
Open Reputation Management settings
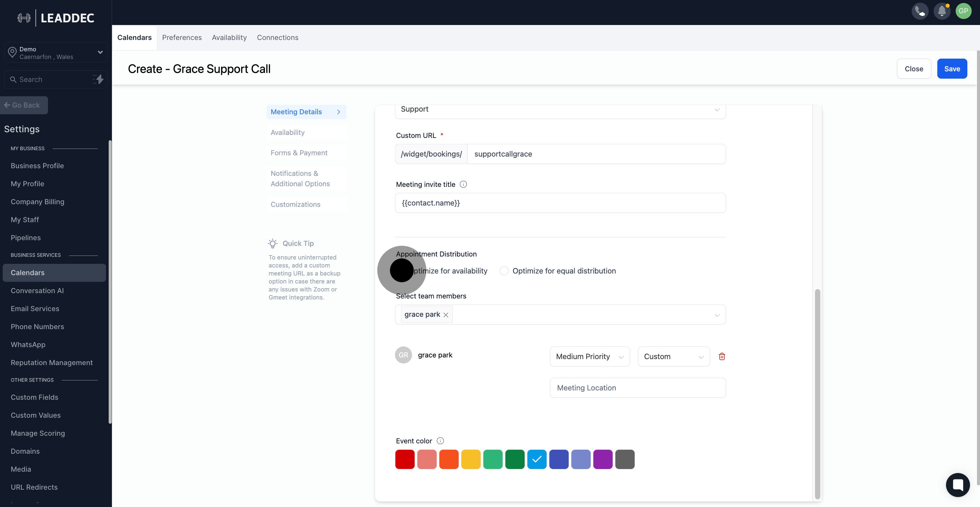click(52, 362)
